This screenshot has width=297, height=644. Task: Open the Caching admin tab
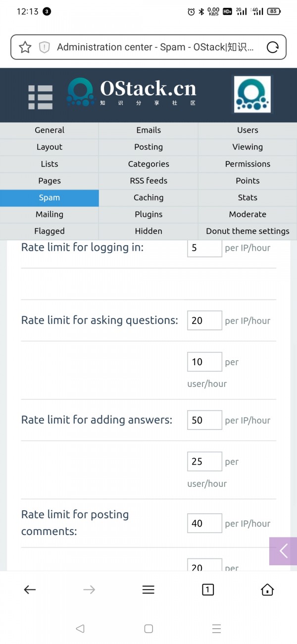click(x=148, y=198)
